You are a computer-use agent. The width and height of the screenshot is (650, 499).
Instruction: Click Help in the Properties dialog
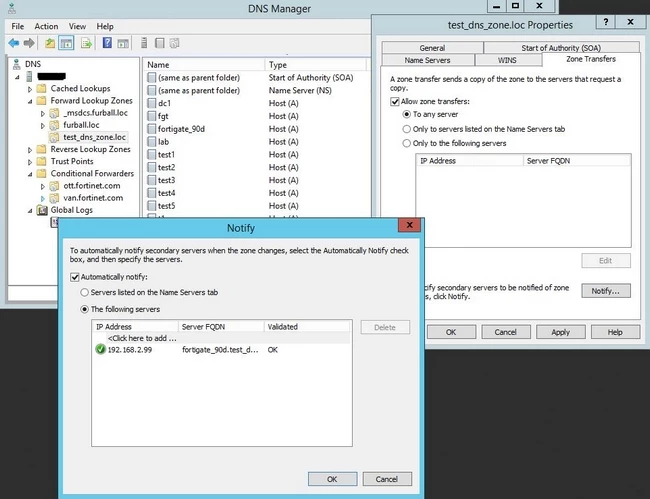[615, 332]
